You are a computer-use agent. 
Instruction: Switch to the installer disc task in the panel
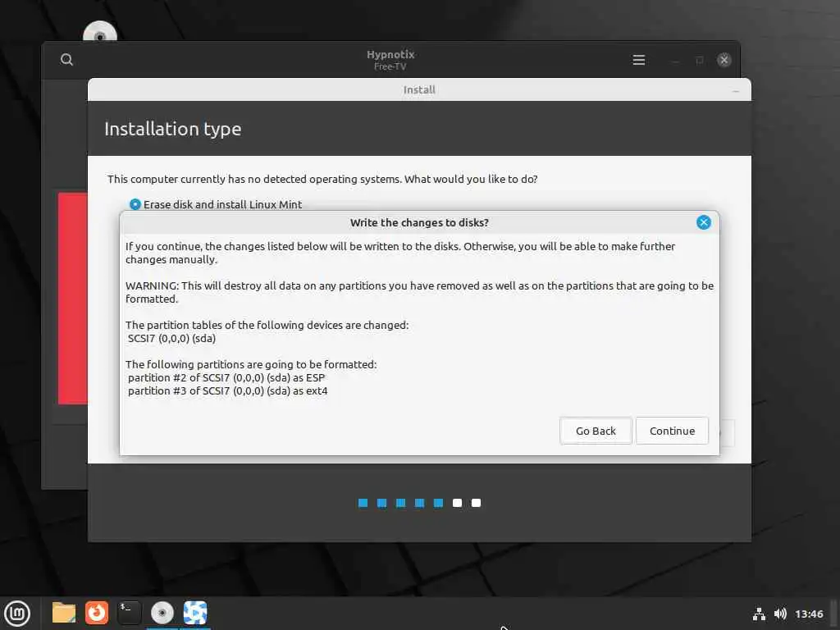162,613
